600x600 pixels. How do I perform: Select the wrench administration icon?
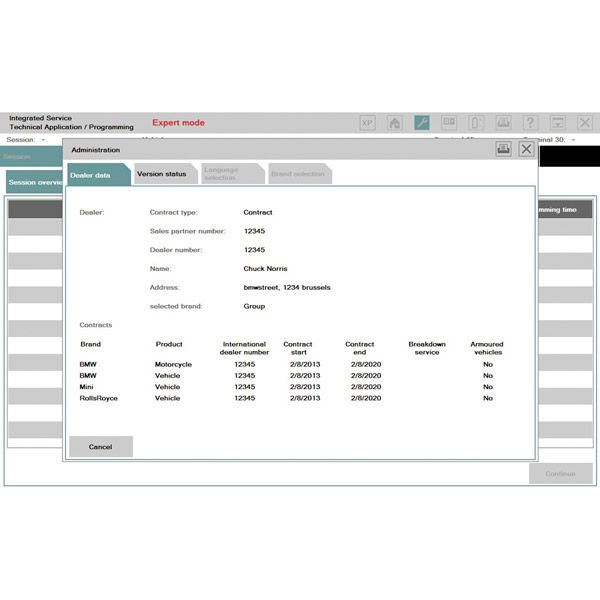[x=422, y=123]
